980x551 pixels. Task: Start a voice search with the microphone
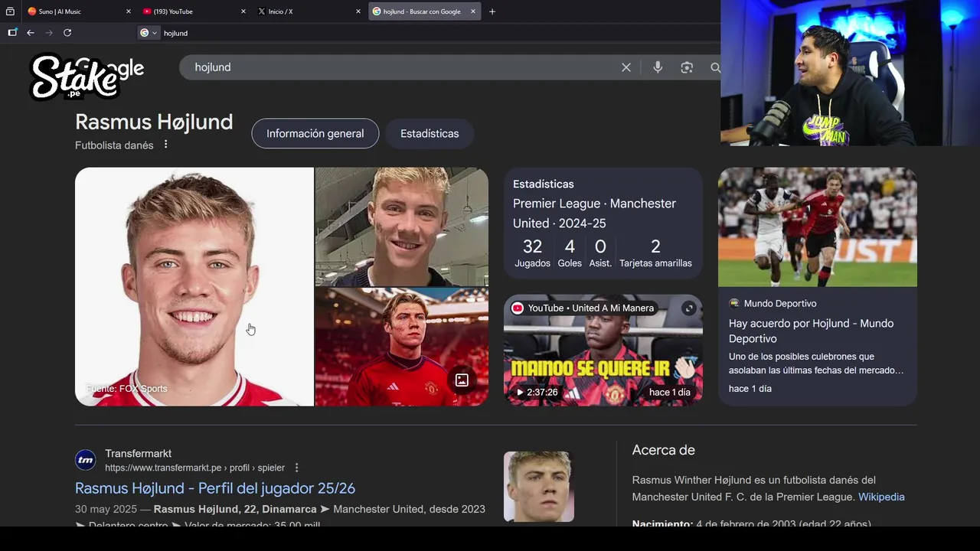pos(658,67)
